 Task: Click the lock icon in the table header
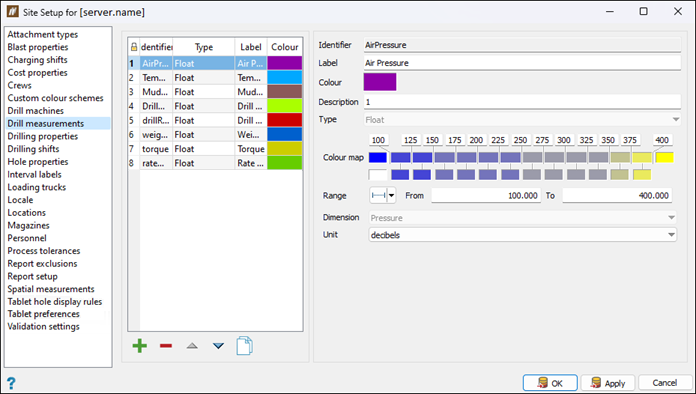(134, 47)
